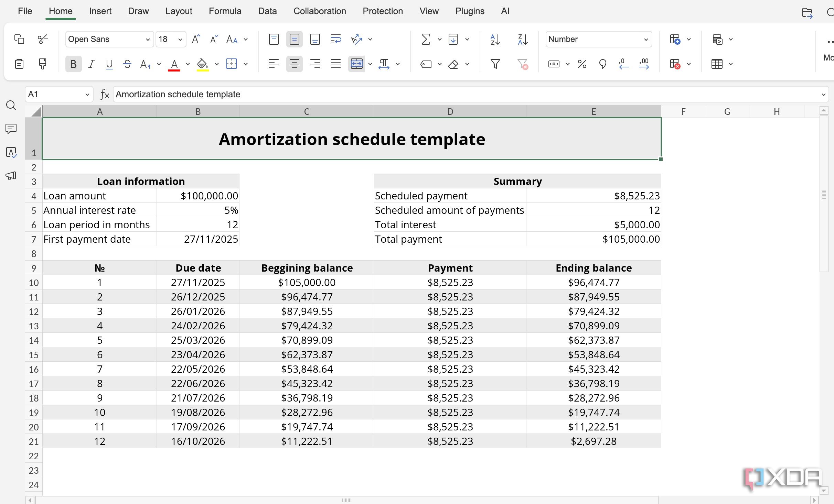Sort ascending with the A-Z icon
The width and height of the screenshot is (834, 504).
coord(495,39)
